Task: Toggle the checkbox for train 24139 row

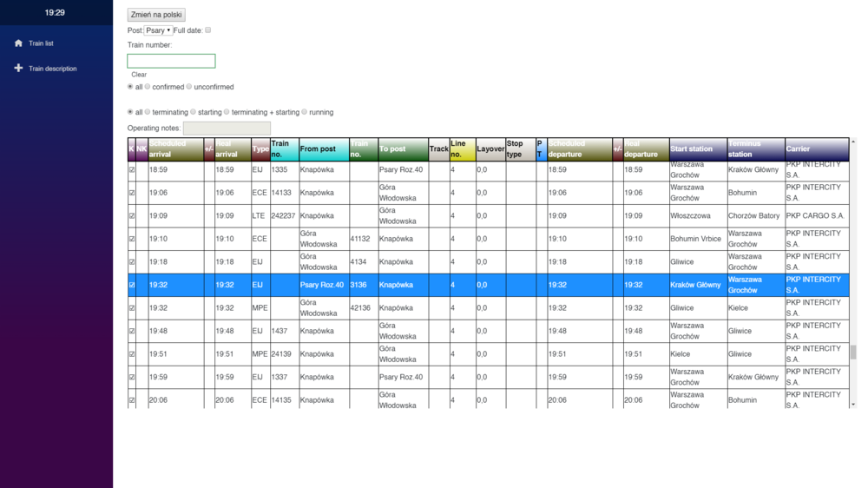Action: point(132,354)
